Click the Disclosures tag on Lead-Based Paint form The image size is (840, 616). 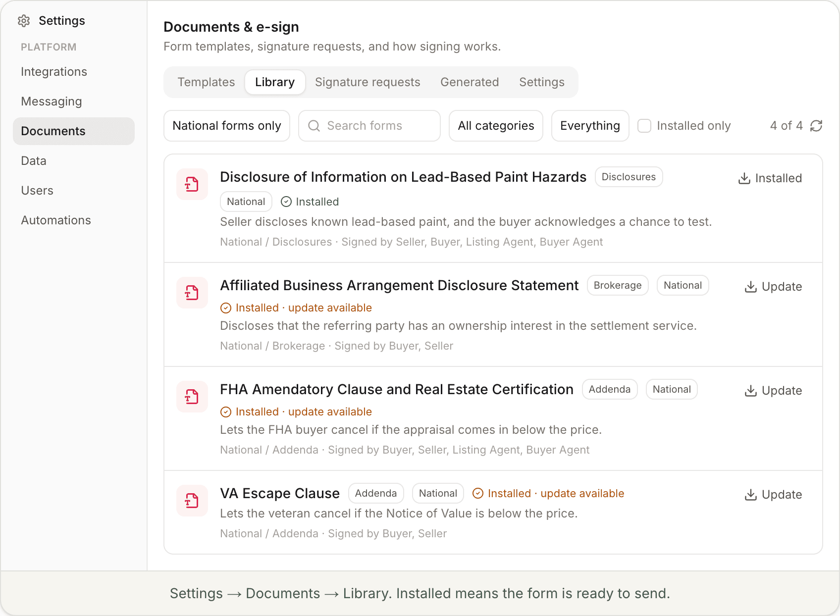[629, 177]
